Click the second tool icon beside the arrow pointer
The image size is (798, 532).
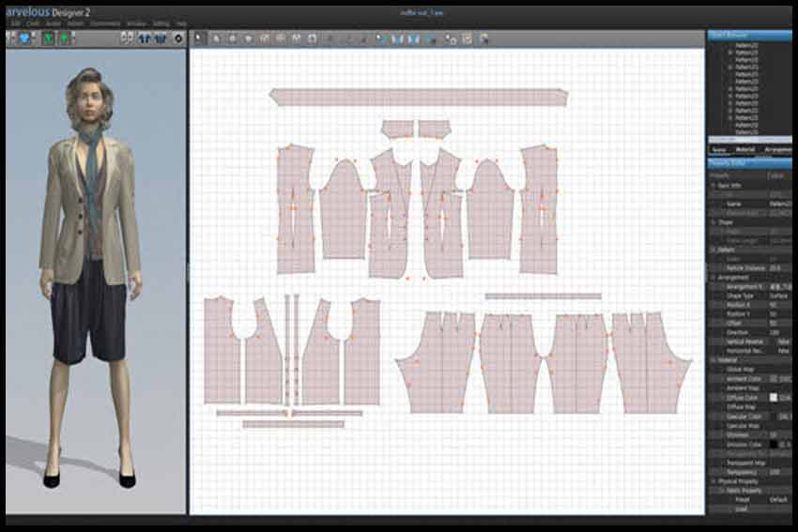click(x=216, y=38)
